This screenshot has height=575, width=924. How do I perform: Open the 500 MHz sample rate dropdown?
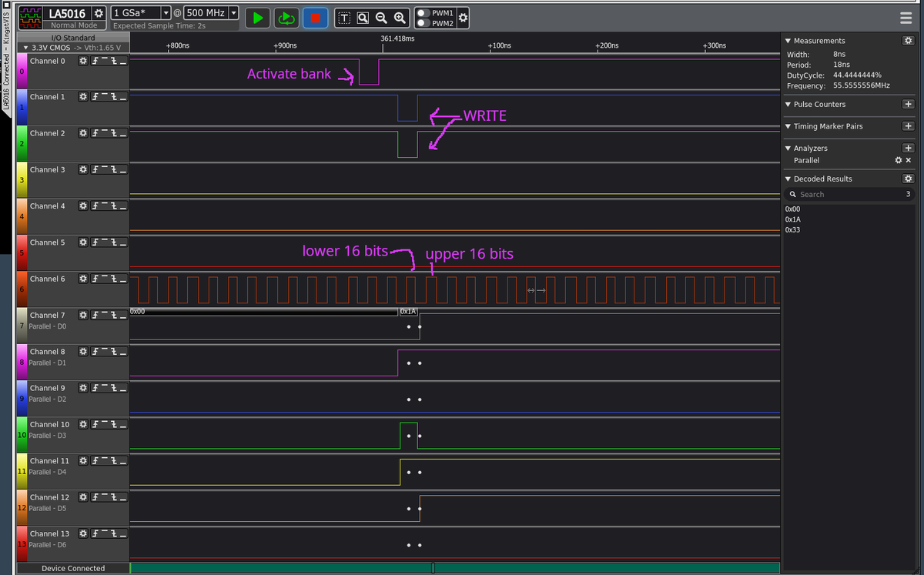(233, 12)
